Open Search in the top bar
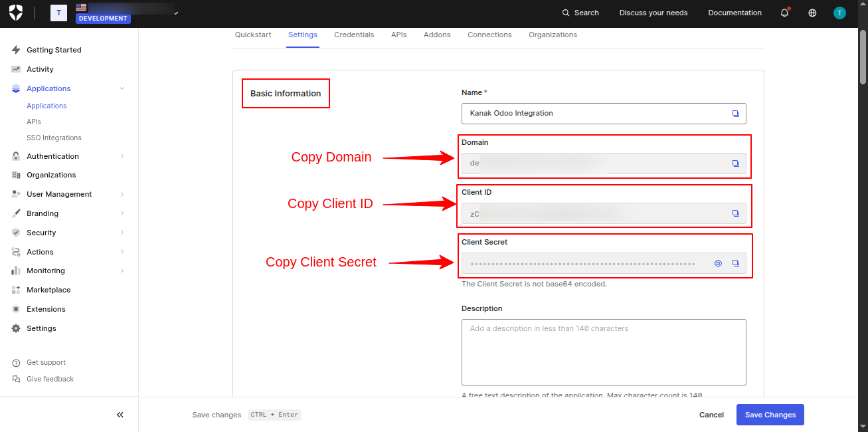This screenshot has width=868, height=432. [580, 13]
